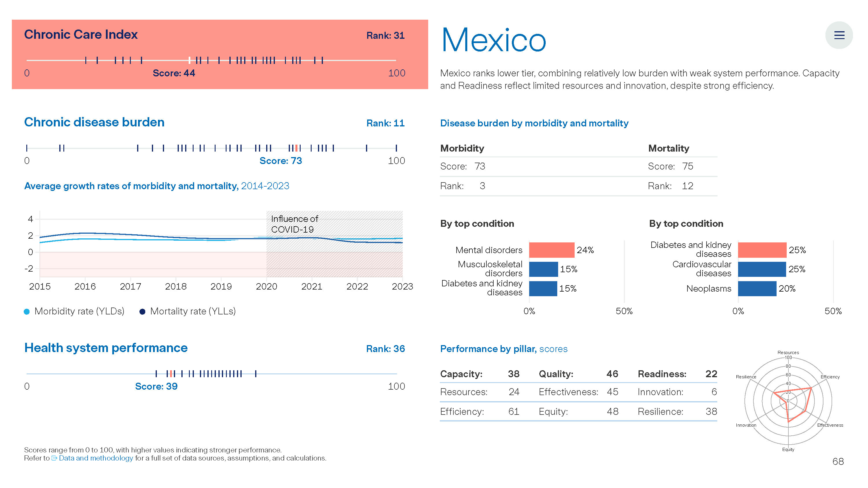Click the 'Score: 73' slider label
The image size is (868, 488).
point(281,161)
